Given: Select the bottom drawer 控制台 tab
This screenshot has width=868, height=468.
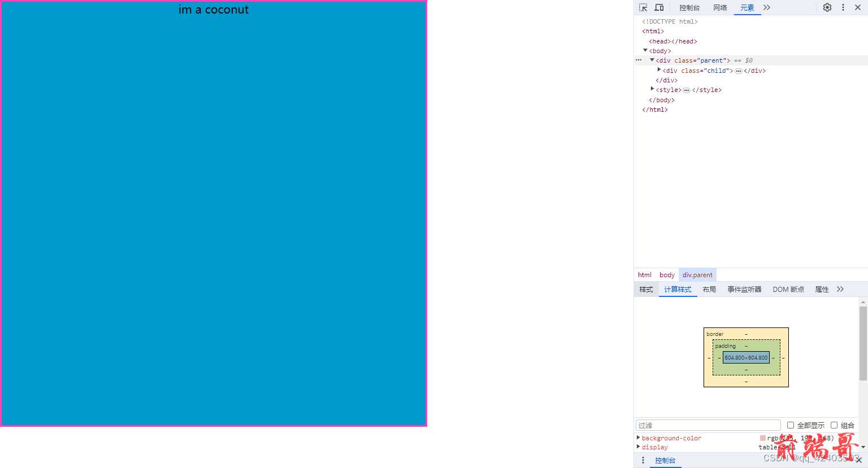Looking at the screenshot, I should (x=665, y=461).
